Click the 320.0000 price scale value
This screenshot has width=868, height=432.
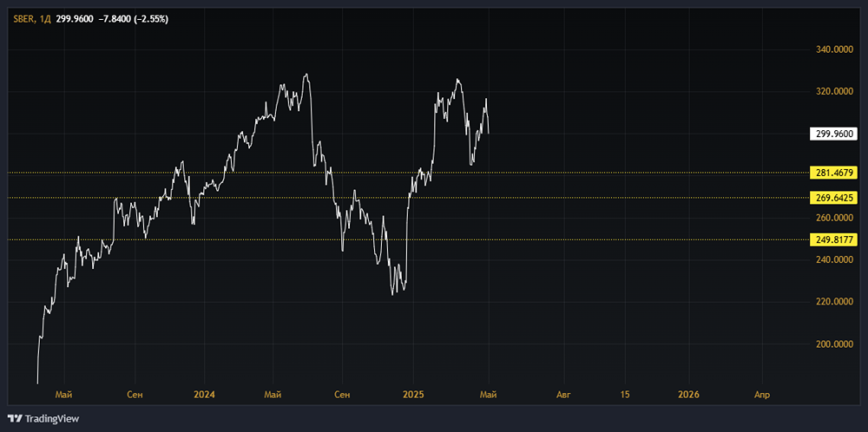(832, 91)
